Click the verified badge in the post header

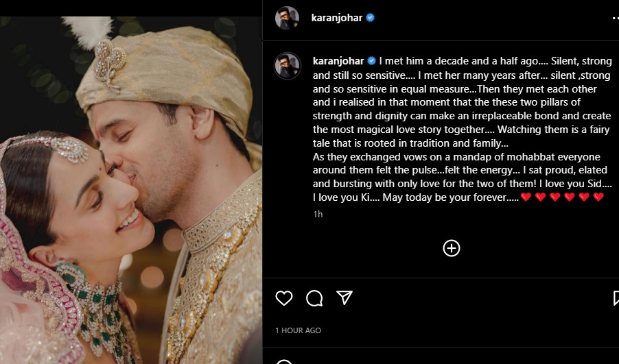pyautogui.click(x=371, y=19)
